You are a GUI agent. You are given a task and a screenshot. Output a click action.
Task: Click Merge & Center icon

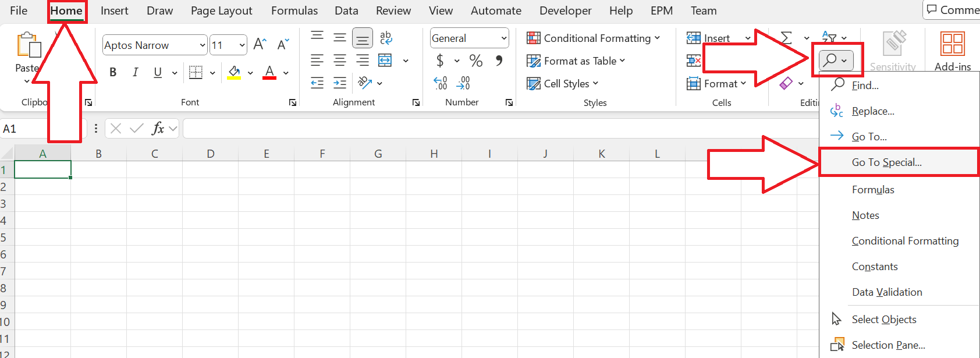click(x=385, y=60)
